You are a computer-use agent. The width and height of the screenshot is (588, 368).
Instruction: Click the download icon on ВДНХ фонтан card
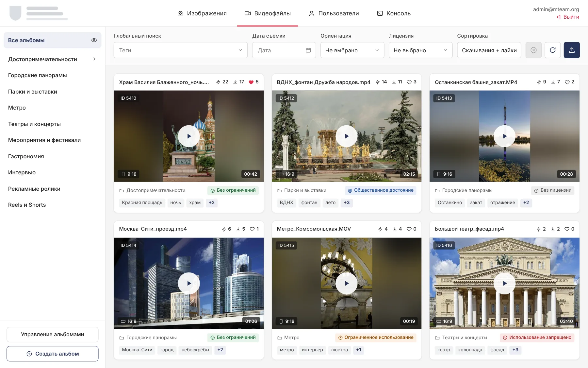(x=394, y=82)
